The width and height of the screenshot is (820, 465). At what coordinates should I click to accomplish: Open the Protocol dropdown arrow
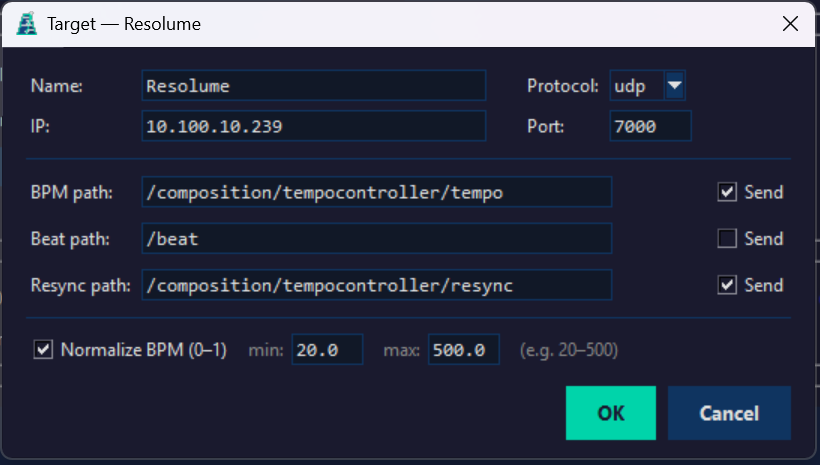click(x=675, y=86)
